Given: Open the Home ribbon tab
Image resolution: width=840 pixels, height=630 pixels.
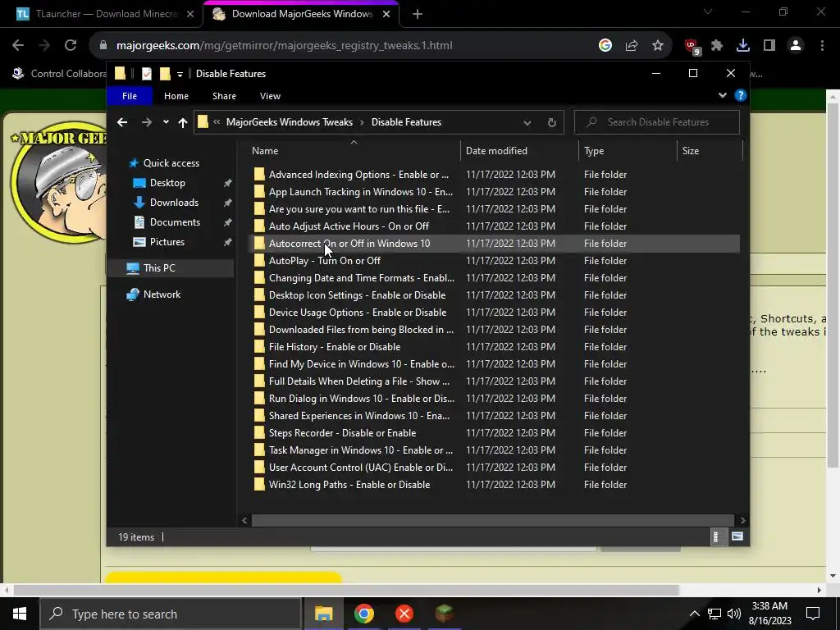Looking at the screenshot, I should click(x=176, y=96).
